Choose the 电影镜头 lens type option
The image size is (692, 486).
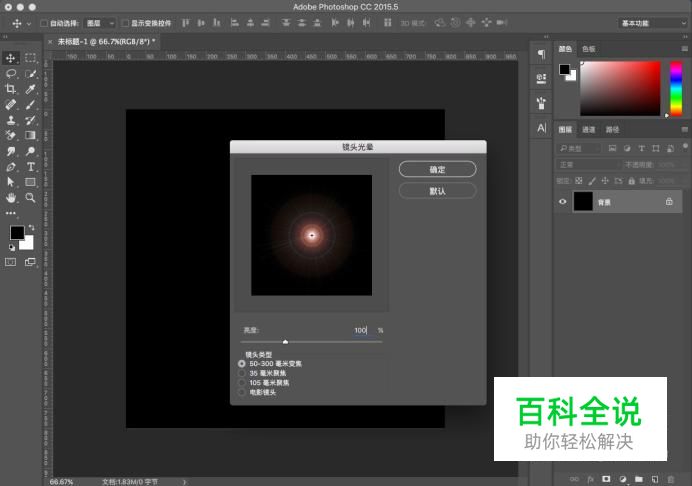pos(242,392)
